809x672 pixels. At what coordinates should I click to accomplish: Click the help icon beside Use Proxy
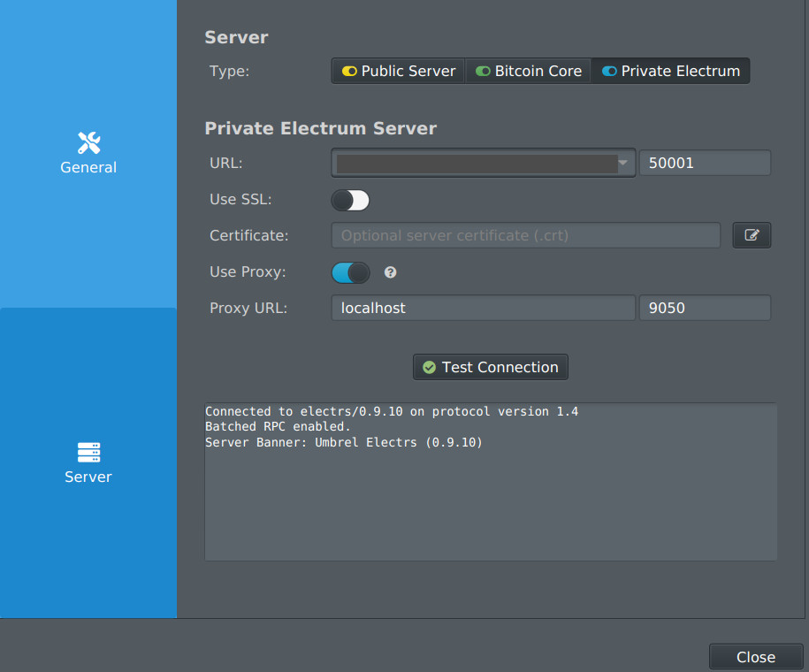coord(390,272)
